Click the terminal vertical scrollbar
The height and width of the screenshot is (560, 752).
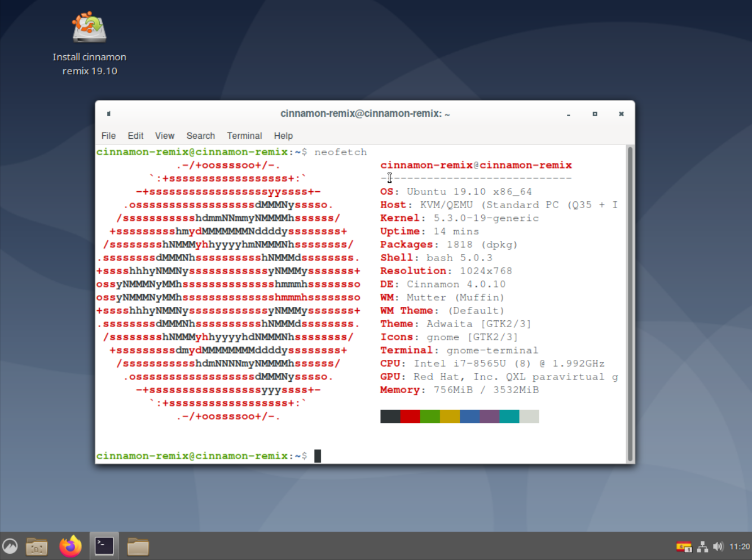tap(630, 303)
